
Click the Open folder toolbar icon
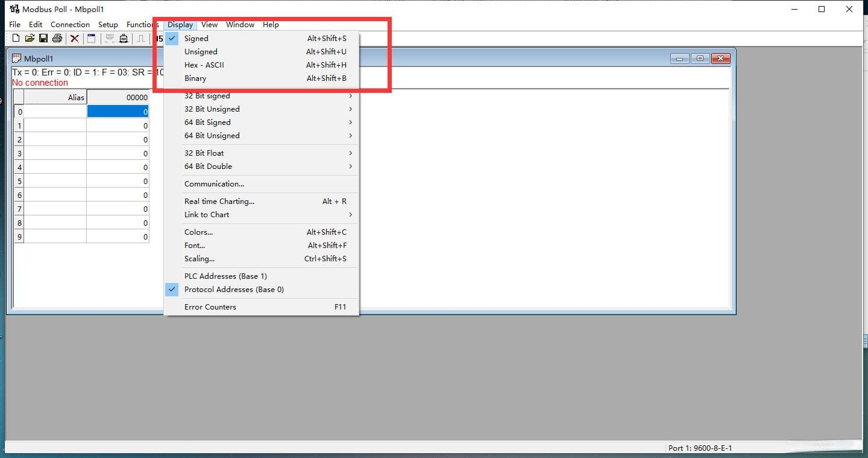pos(30,39)
